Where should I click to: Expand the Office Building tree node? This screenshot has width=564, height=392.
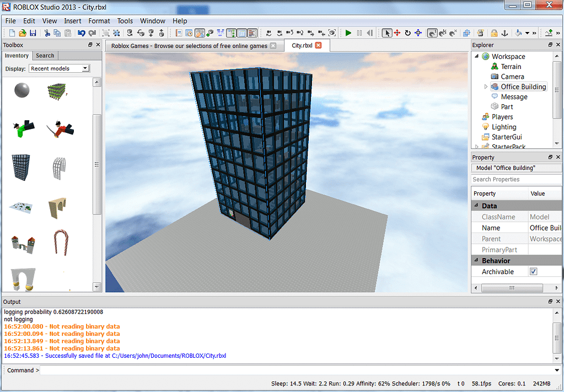(486, 87)
